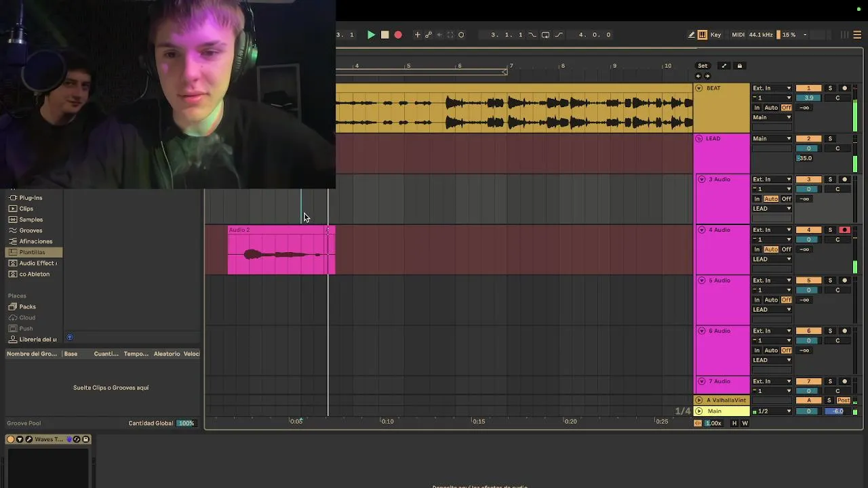Screen dimensions: 868x488
Task: Click the H optimize height button
Action: [x=734, y=423]
